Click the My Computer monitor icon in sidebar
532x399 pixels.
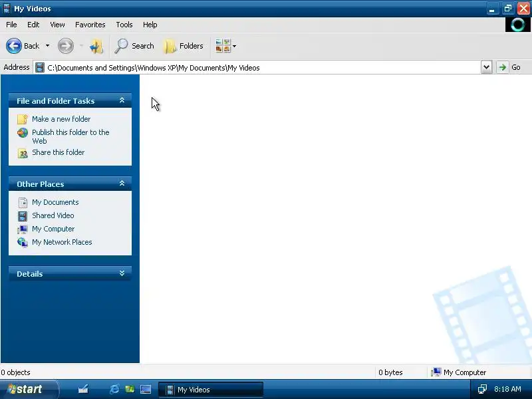click(x=23, y=229)
